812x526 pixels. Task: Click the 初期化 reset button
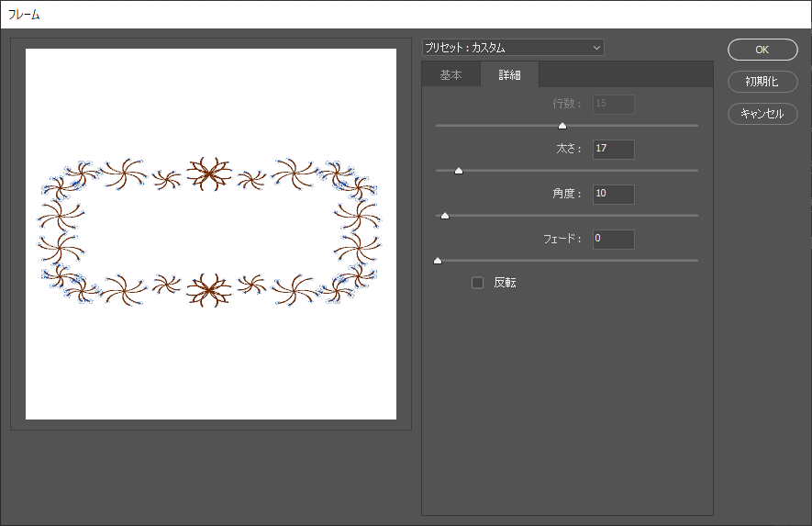tap(762, 82)
